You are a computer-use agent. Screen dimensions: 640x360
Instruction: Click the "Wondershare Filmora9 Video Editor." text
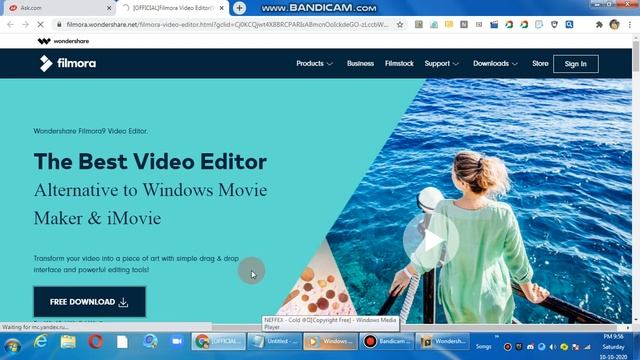[x=91, y=131]
